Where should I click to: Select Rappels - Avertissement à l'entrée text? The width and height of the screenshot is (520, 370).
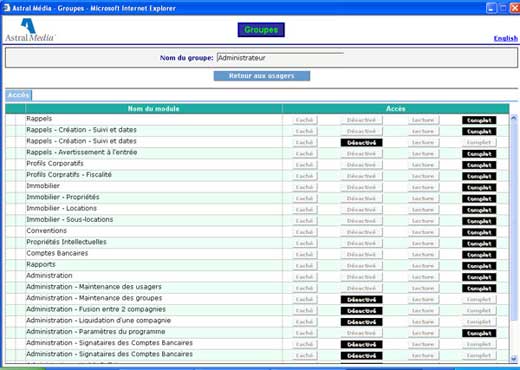82,152
